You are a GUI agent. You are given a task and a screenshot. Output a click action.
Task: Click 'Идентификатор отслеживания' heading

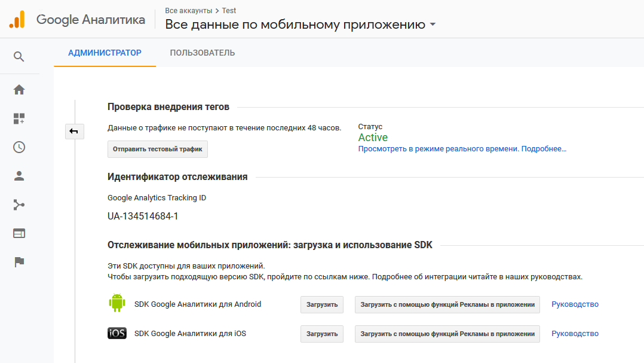(177, 177)
